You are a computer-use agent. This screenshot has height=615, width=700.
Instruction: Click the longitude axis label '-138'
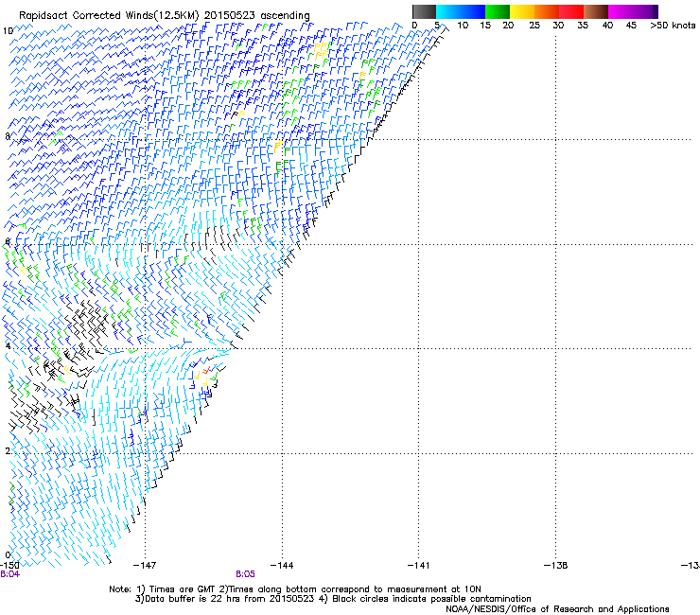(556, 566)
